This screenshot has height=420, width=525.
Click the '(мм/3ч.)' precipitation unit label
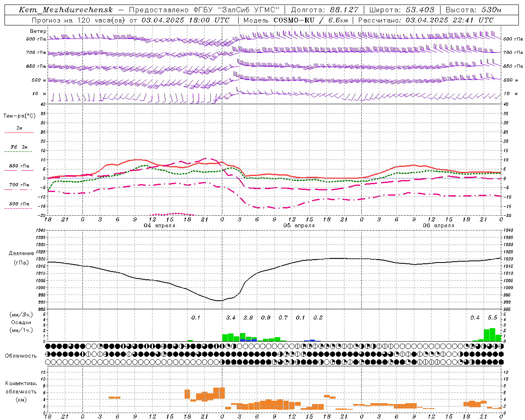21,315
